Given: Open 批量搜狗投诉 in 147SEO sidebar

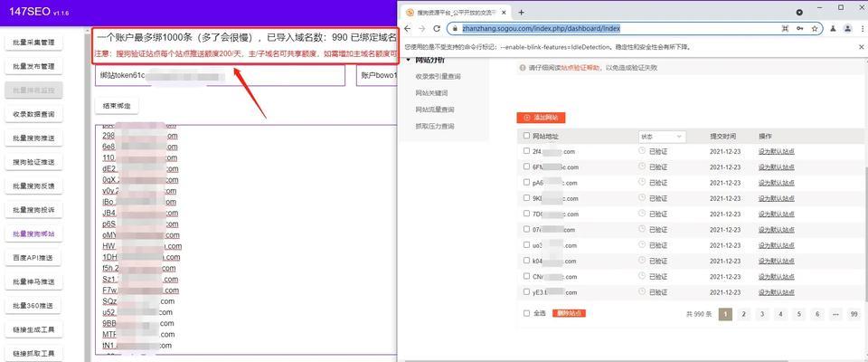Looking at the screenshot, I should click(x=33, y=210).
